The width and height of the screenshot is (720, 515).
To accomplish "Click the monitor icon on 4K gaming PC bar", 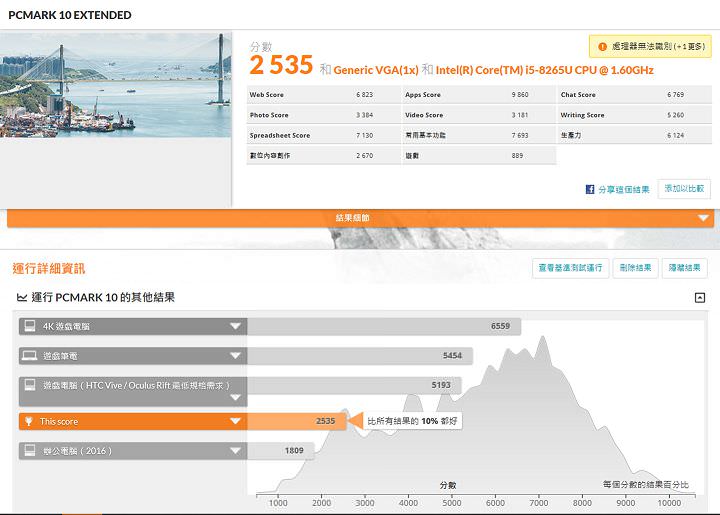I will pyautogui.click(x=28, y=326).
